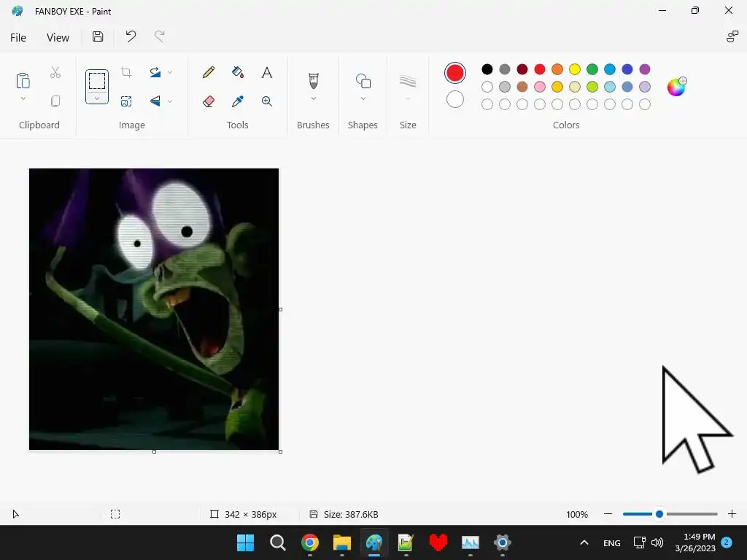Expand the Size dropdown arrow
The width and height of the screenshot is (747, 560).
coord(408,98)
